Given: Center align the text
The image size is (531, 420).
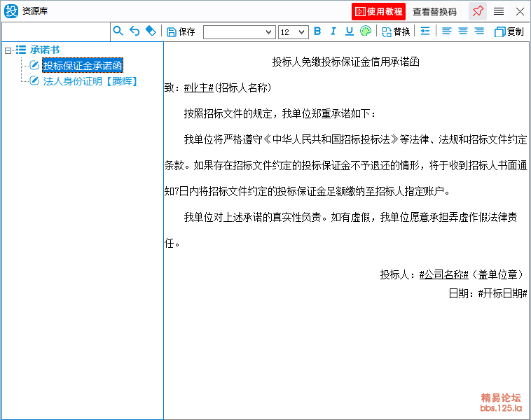Looking at the screenshot, I should click(463, 31).
